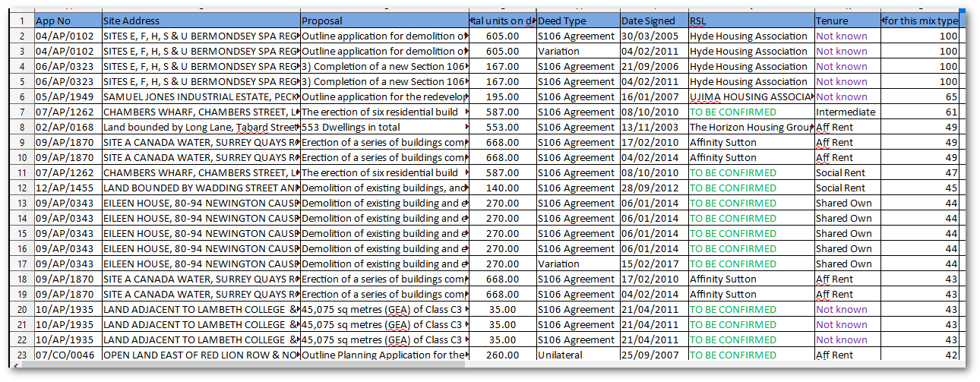
Task: Select the mix type value 65
Action: coord(920,97)
